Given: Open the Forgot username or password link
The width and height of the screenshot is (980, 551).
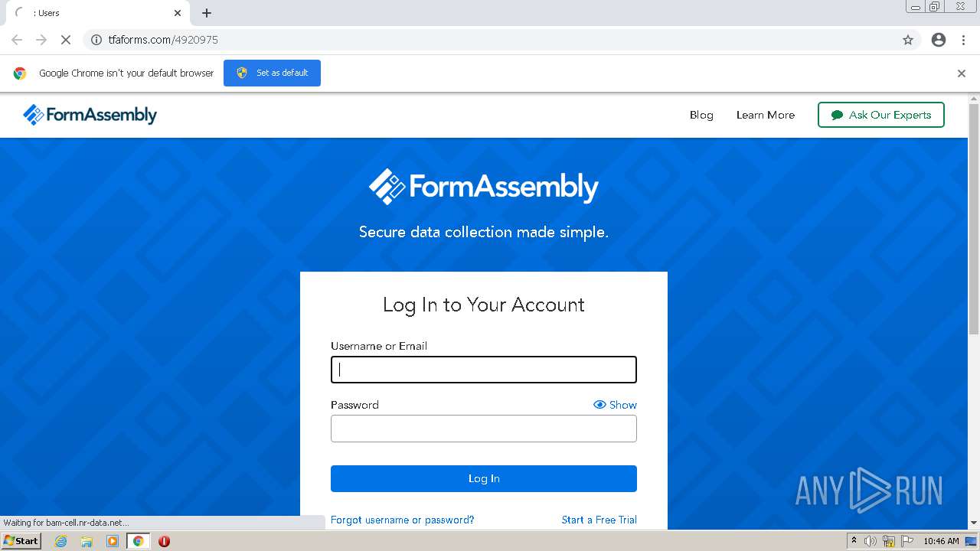Looking at the screenshot, I should coord(402,520).
